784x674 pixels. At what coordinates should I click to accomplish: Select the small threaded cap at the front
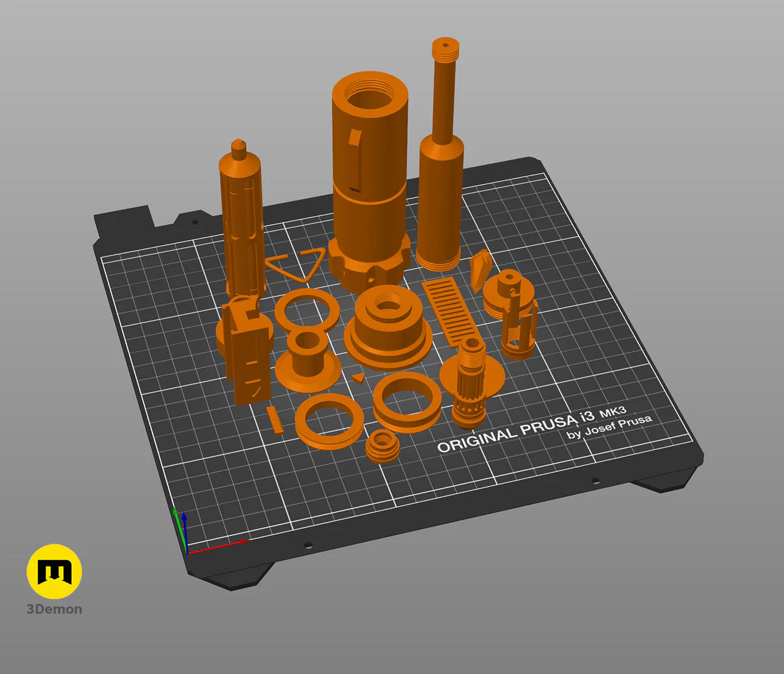382,446
